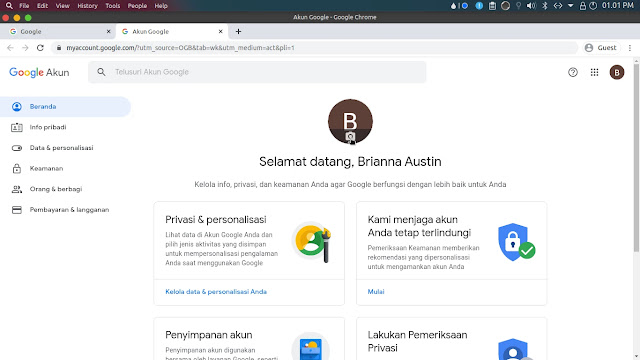
Task: Open the Help menu
Action: [x=161, y=6]
